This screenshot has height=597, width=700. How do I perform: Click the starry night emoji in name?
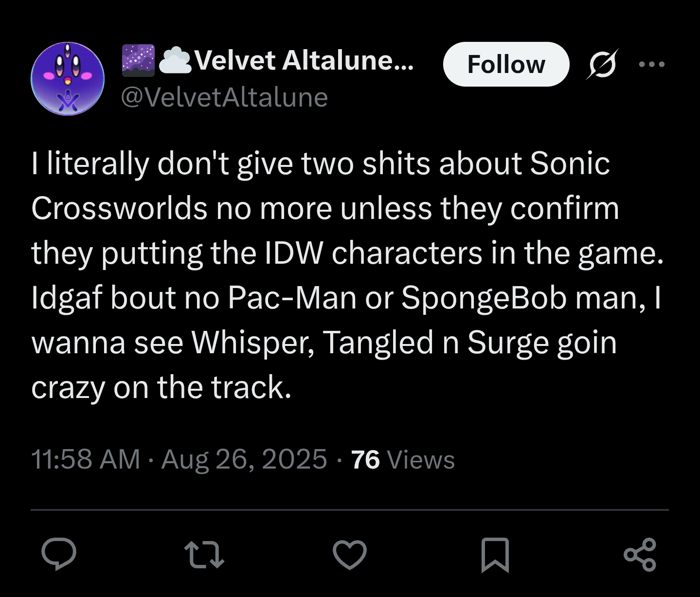point(138,61)
